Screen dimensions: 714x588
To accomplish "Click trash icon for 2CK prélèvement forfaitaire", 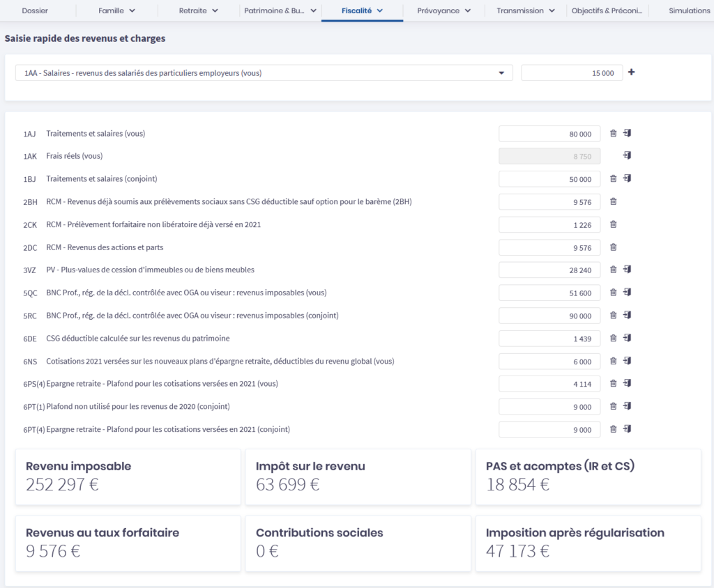I will [613, 224].
